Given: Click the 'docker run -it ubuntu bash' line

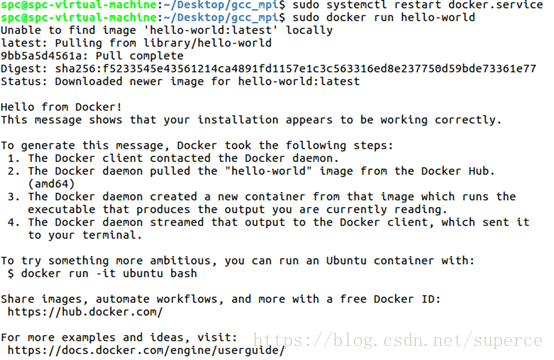Looking at the screenshot, I should 102,273.
